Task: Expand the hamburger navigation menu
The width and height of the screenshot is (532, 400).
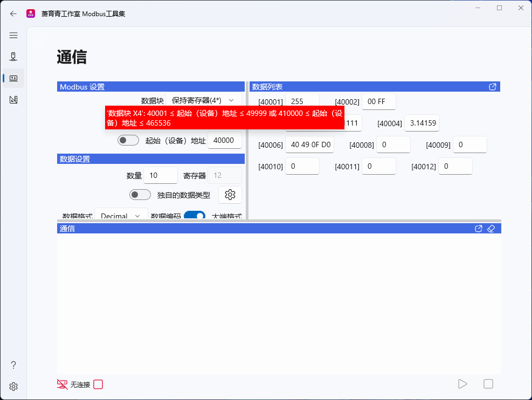Action: tap(13, 35)
